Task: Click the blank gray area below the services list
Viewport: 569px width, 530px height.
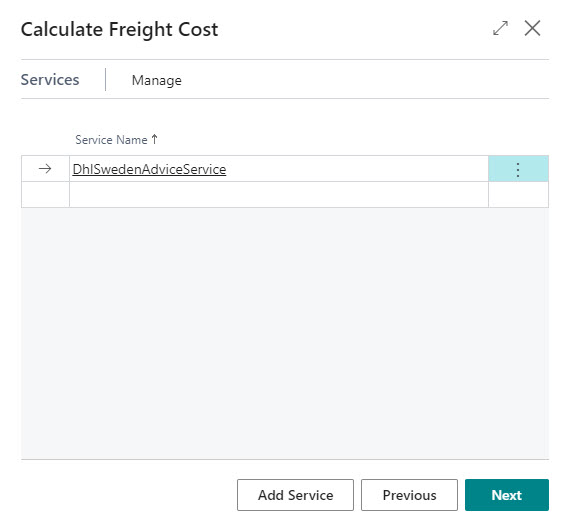Action: [x=285, y=333]
